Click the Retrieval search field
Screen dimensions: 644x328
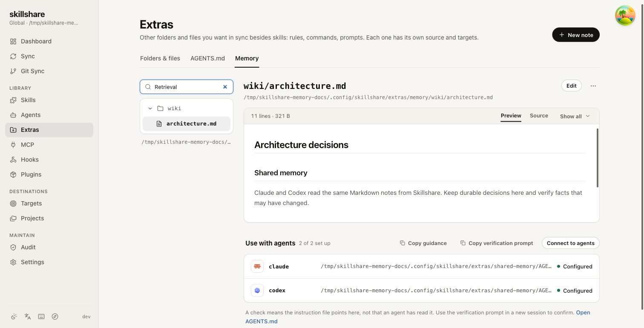click(x=187, y=87)
